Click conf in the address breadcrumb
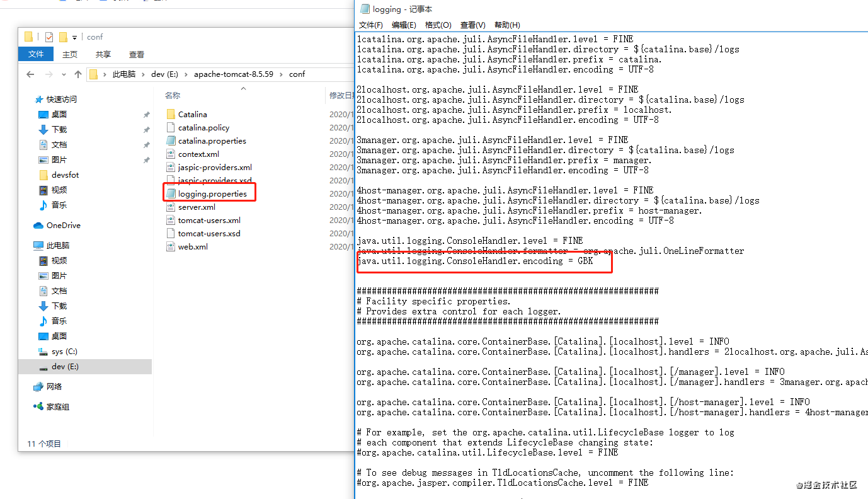Image resolution: width=868 pixels, height=499 pixels. [x=297, y=74]
